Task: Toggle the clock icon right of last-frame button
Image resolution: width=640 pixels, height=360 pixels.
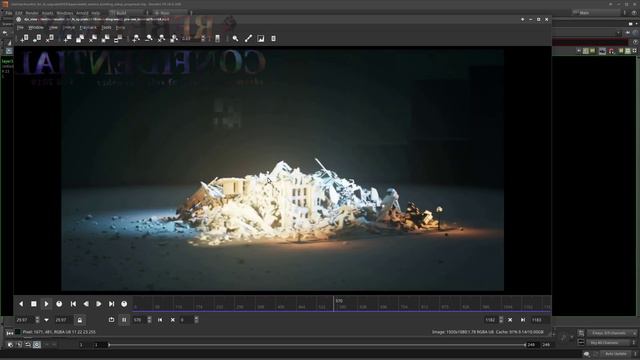Action: [x=124, y=304]
